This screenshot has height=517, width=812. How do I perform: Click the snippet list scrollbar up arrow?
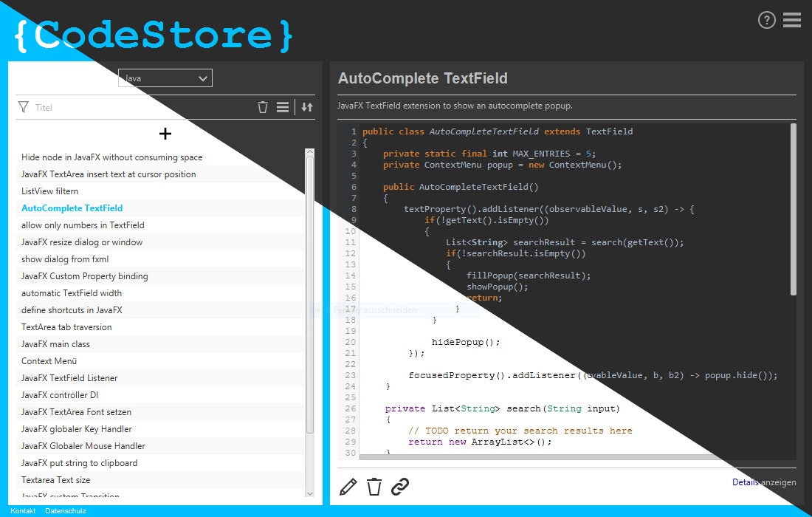point(310,152)
